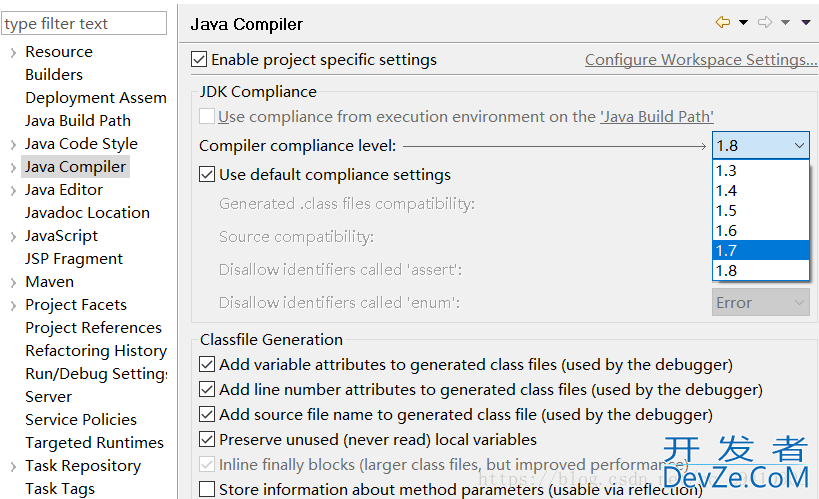Follow the 'Java Build Path' link
The image size is (819, 499).
pyautogui.click(x=657, y=117)
